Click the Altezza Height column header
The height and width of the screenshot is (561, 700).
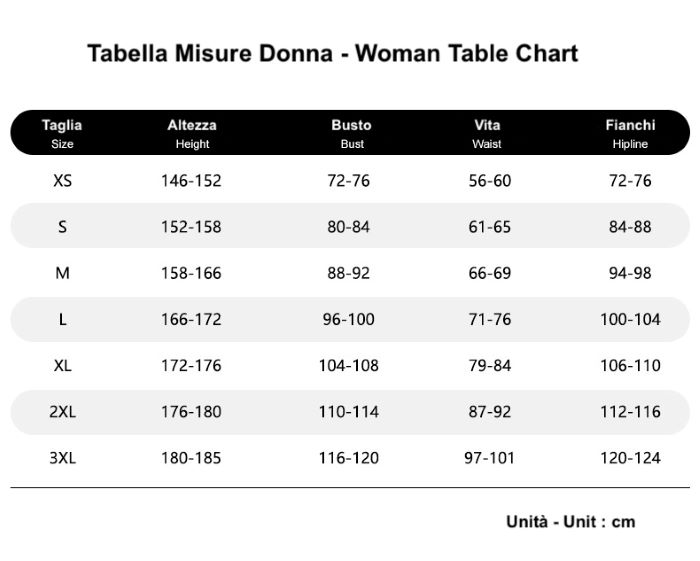click(192, 133)
